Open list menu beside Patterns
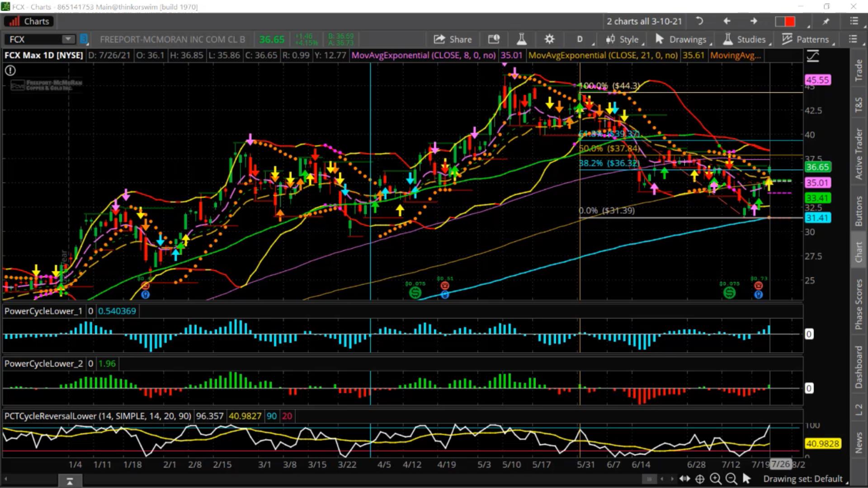Screen dimensions: 868x488 [x=853, y=39]
